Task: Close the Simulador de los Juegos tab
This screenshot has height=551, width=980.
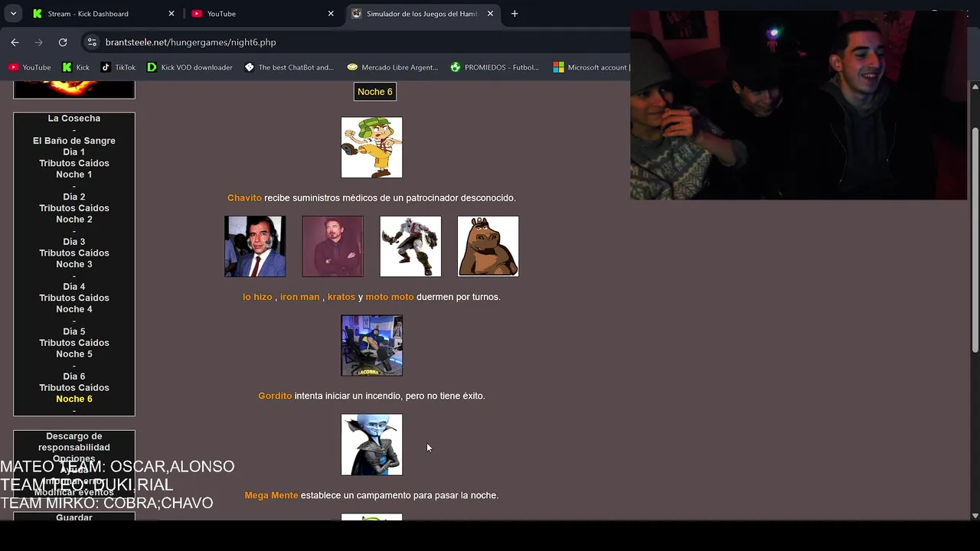Action: pyautogui.click(x=490, y=14)
